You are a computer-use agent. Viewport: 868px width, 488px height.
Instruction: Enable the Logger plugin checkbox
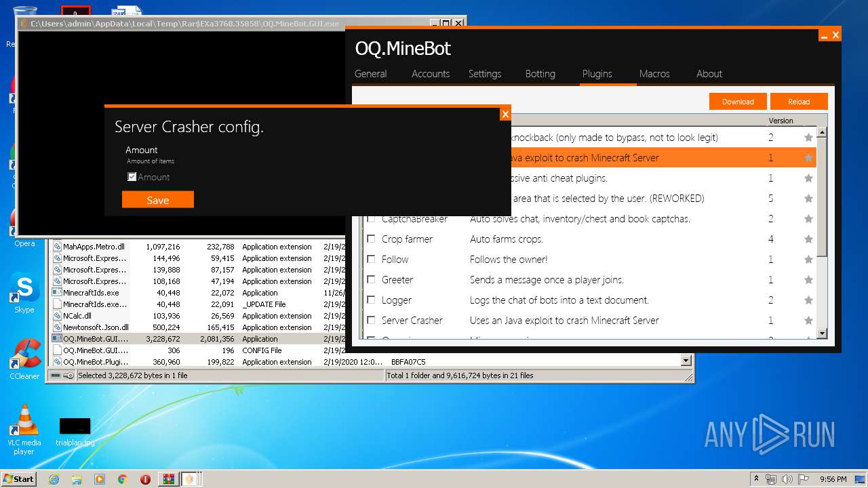point(371,300)
